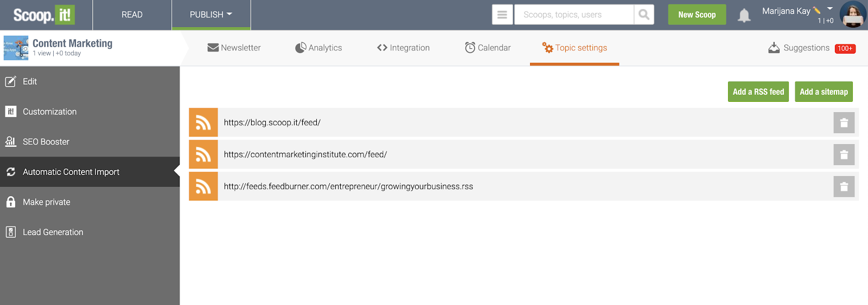The width and height of the screenshot is (868, 305).
Task: Select the feeds.feedburner.com growingyourbusiness.rss URL text
Action: tap(348, 186)
